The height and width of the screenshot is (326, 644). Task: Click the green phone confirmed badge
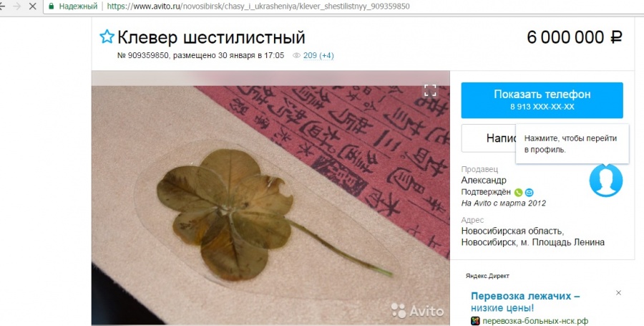(518, 192)
